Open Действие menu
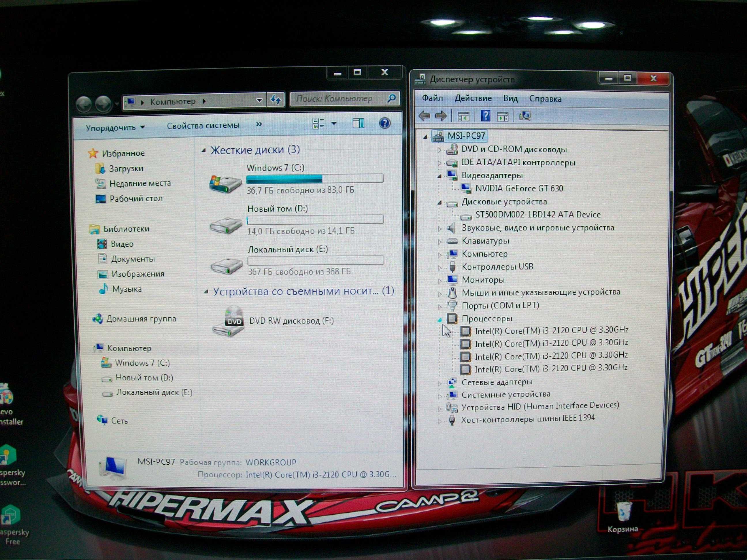The width and height of the screenshot is (747, 560). 473,98
